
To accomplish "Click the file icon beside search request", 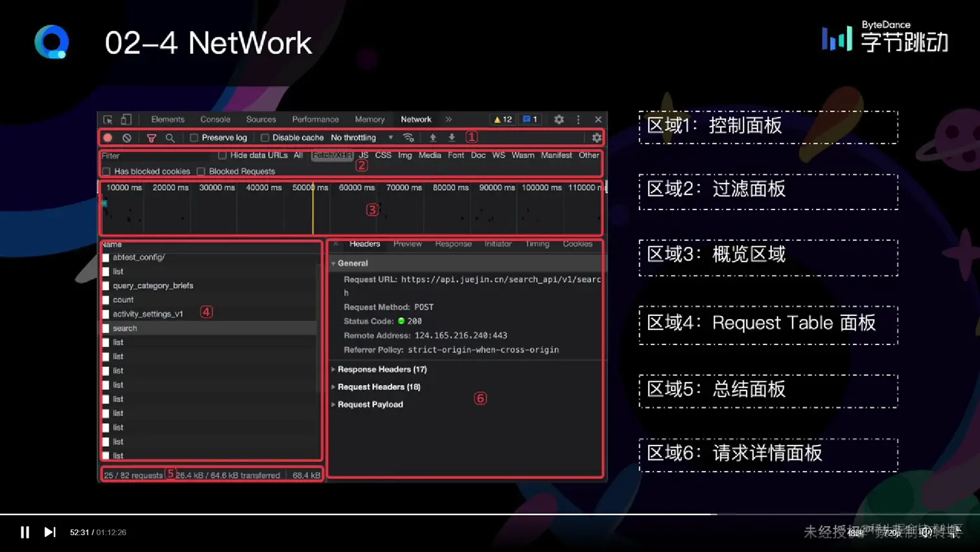I will 106,328.
